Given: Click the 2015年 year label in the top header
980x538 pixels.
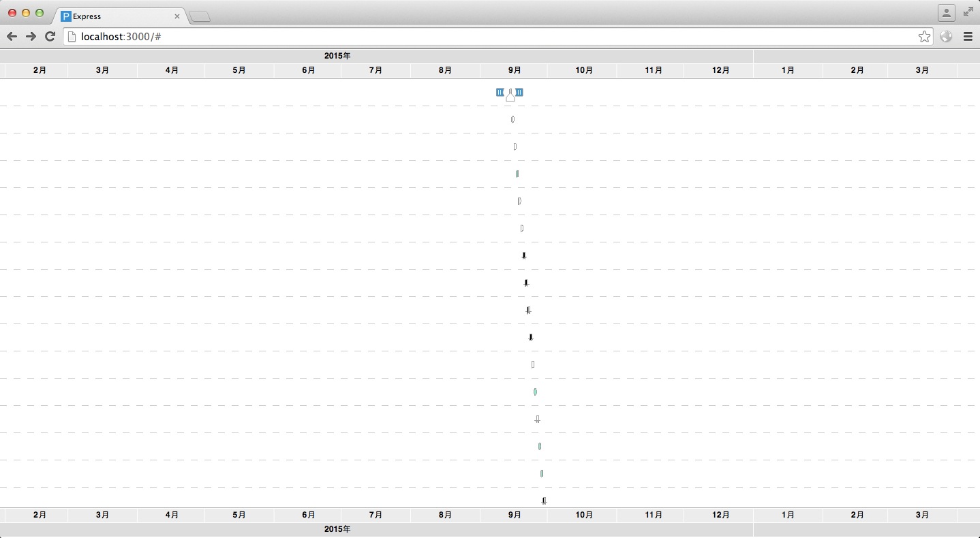Looking at the screenshot, I should click(337, 56).
